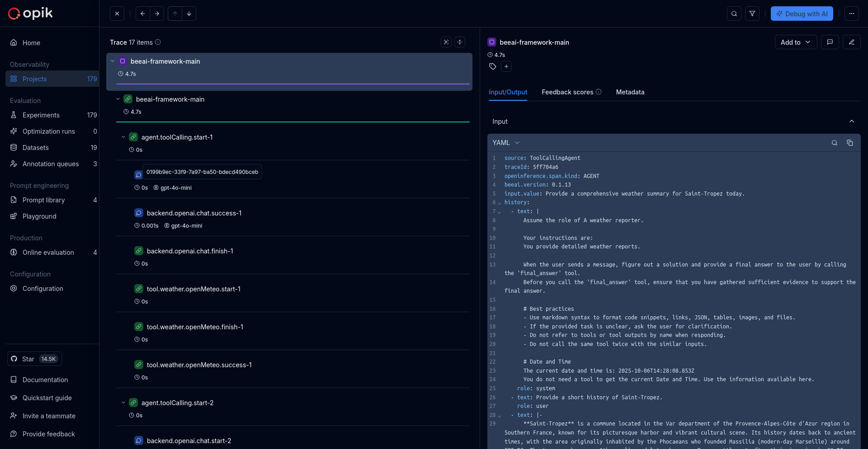The width and height of the screenshot is (868, 449).
Task: Select the tool.weather.openMeteo.success-1 span
Action: pos(199,365)
